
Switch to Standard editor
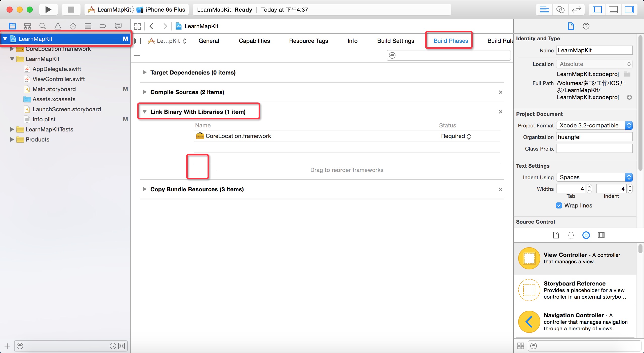(x=544, y=10)
